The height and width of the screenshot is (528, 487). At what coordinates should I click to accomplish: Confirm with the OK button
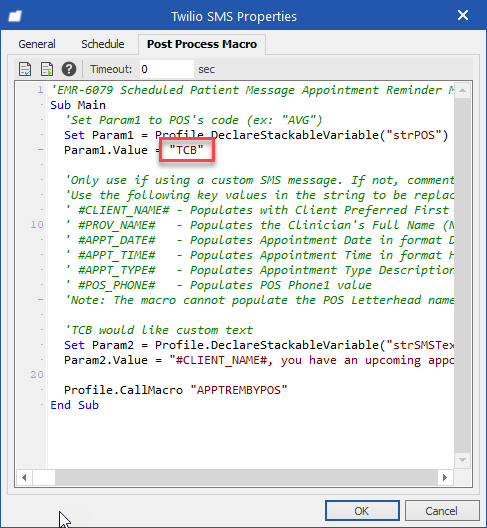(362, 511)
